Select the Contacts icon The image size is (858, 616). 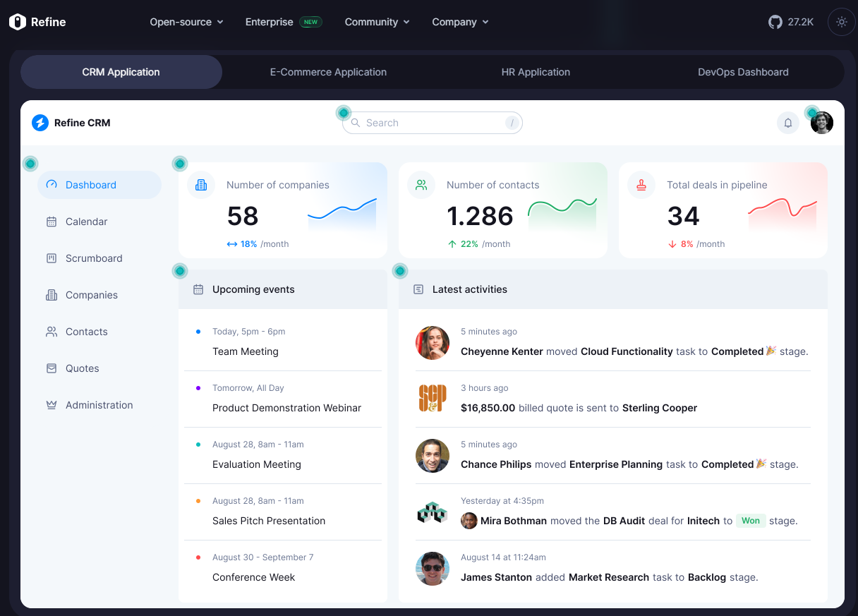click(x=51, y=331)
